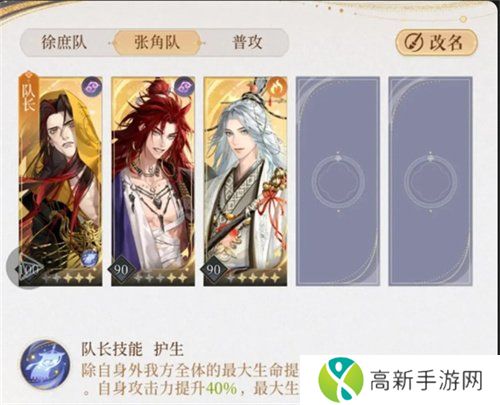
Task: Open the 普攻 team tab
Action: pos(247,43)
